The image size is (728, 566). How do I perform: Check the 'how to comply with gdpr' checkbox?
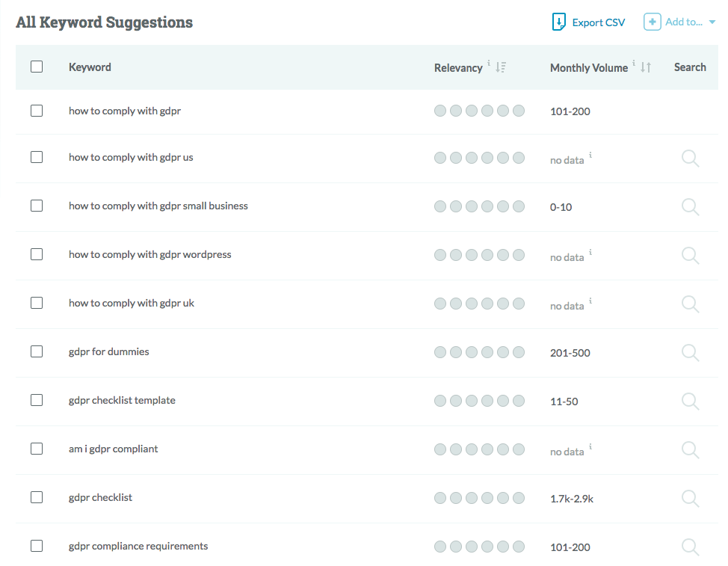(37, 111)
